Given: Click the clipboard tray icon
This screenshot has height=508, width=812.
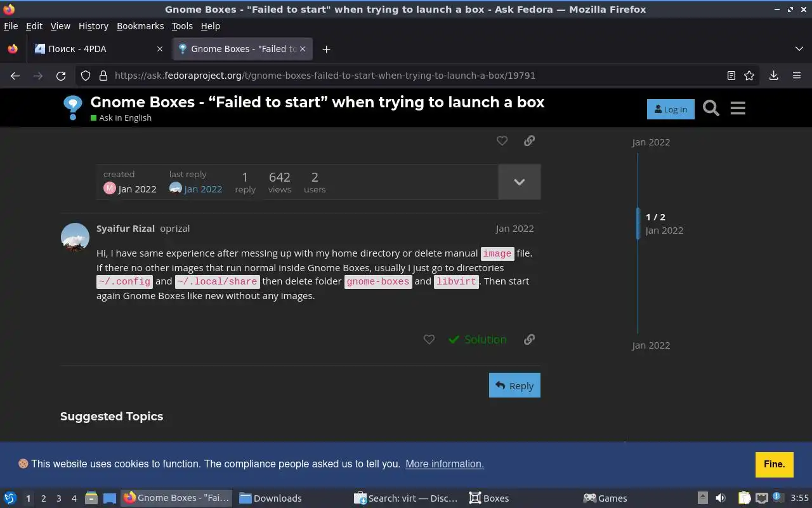Looking at the screenshot, I should [x=745, y=498].
